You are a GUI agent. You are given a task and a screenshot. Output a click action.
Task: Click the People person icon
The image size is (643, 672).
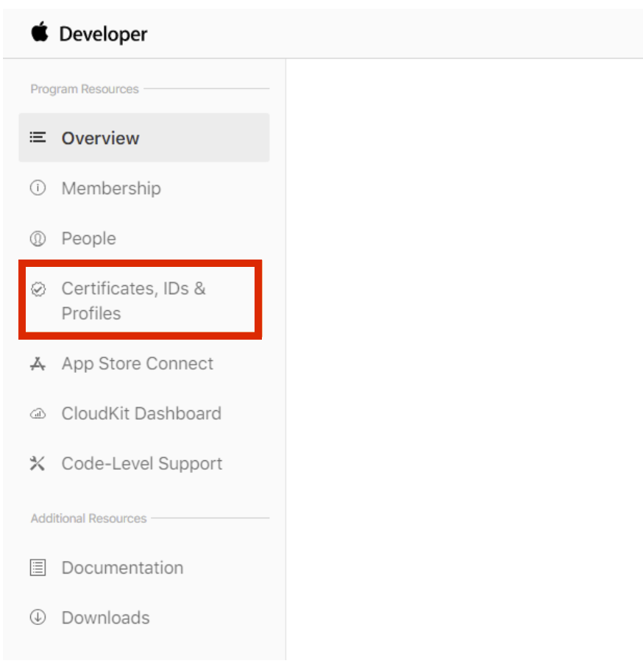(x=38, y=238)
